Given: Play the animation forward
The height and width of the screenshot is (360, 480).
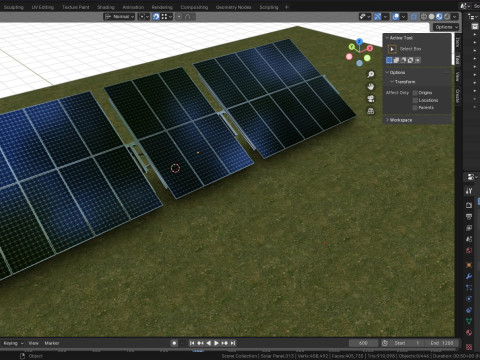Looking at the screenshot, I should (216, 343).
